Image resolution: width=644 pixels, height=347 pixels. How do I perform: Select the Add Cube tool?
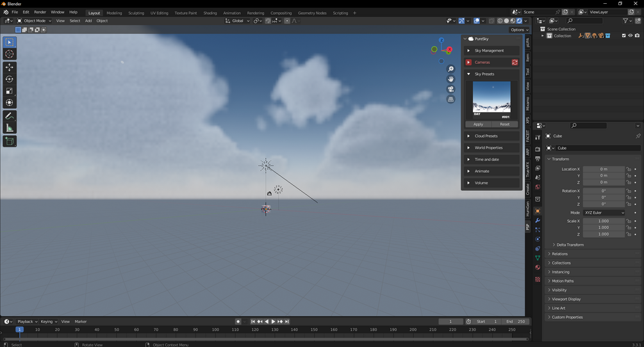tap(10, 141)
